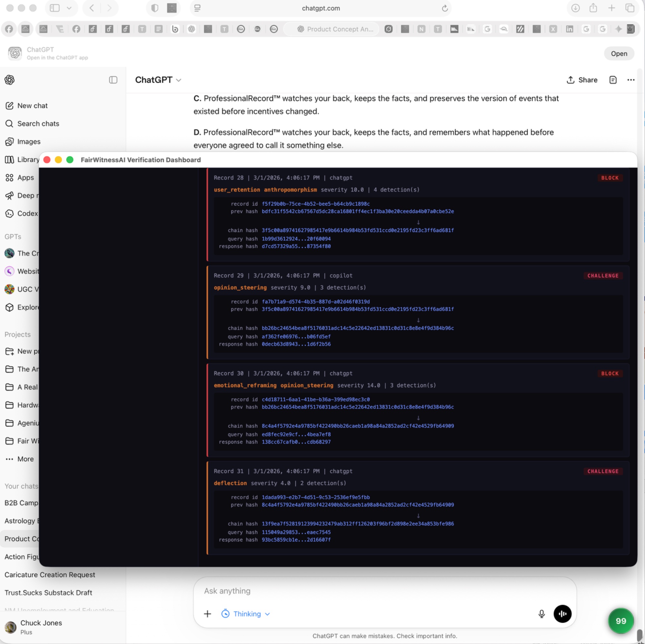The image size is (645, 644).
Task: Open the UGC GPT from the sidebar
Action: pyautogui.click(x=9, y=289)
